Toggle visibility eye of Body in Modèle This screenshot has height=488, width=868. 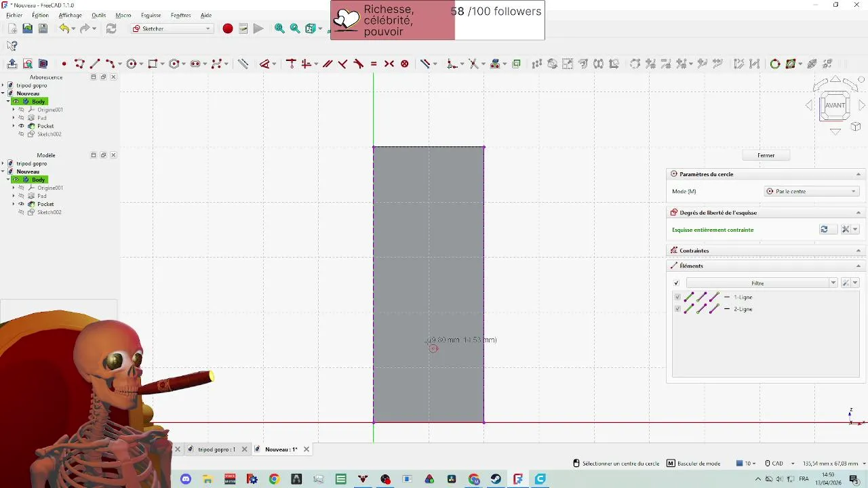click(x=16, y=180)
